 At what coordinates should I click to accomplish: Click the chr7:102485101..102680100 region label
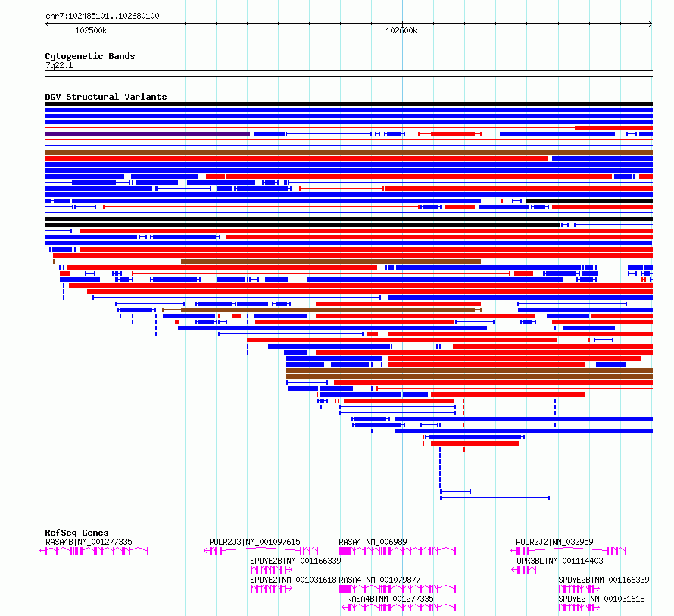tap(102, 17)
